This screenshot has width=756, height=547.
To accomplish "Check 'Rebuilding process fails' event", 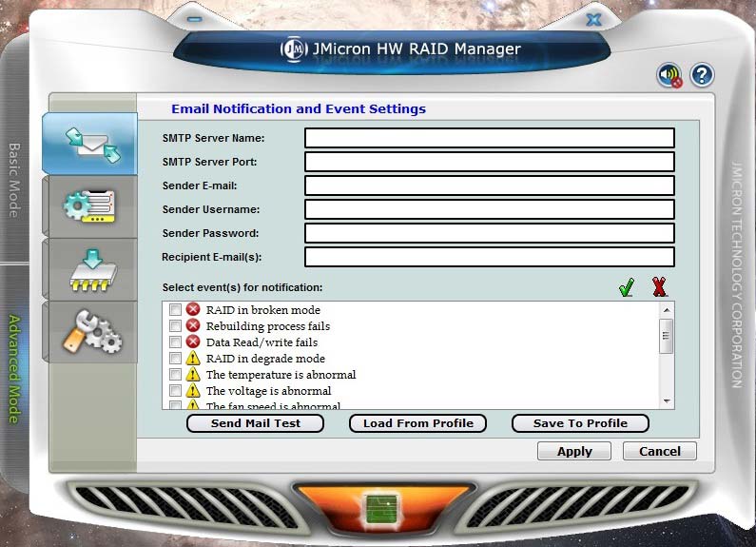I will click(x=175, y=326).
